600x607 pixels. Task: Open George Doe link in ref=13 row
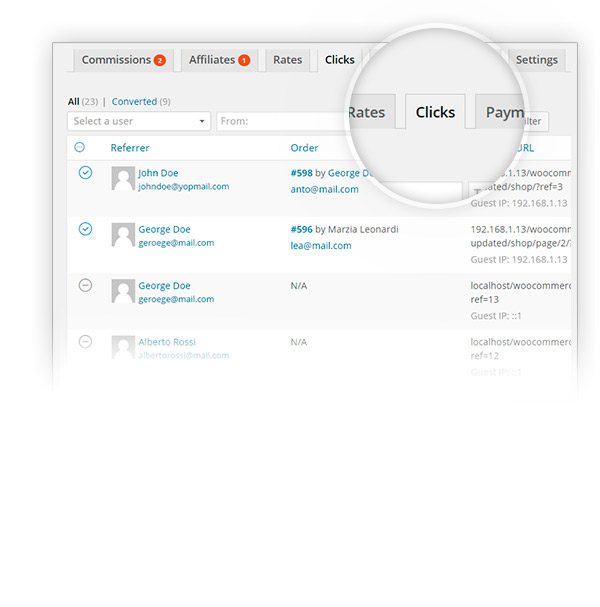[x=164, y=286]
